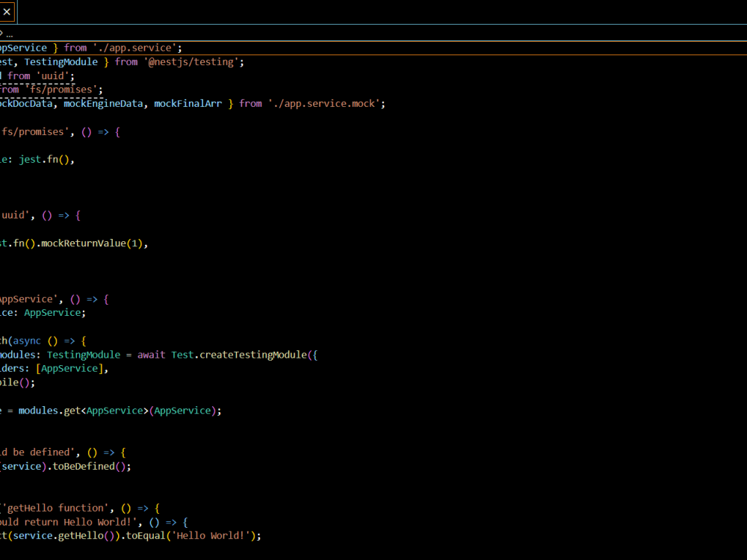Click mockFinalArr in the import list
The image size is (747, 560).
[x=187, y=104]
